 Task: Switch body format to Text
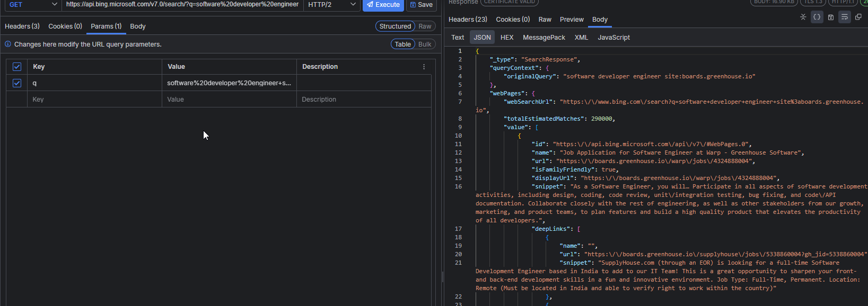click(x=458, y=37)
